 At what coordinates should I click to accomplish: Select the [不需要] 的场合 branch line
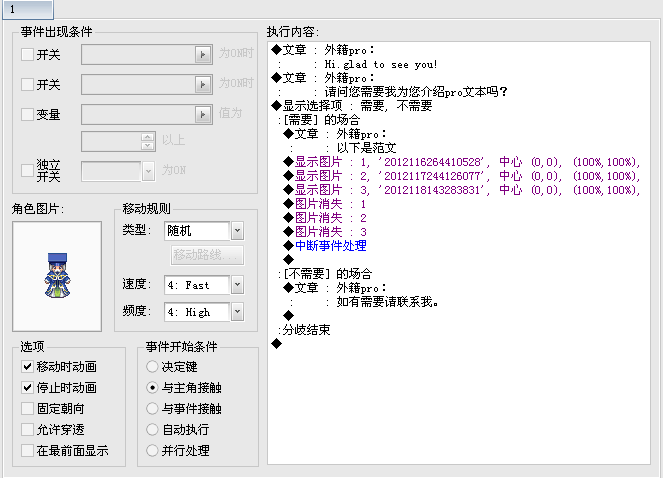(x=325, y=273)
